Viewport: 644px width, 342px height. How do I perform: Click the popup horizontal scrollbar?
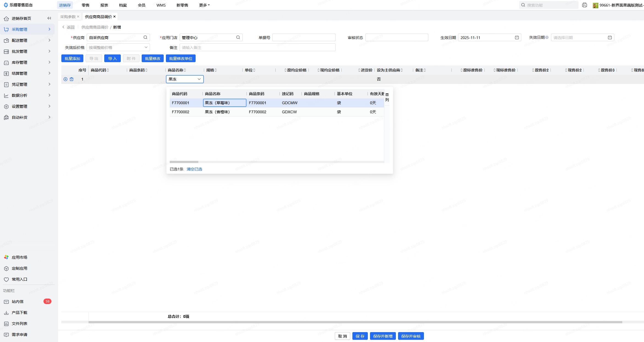coord(184,162)
